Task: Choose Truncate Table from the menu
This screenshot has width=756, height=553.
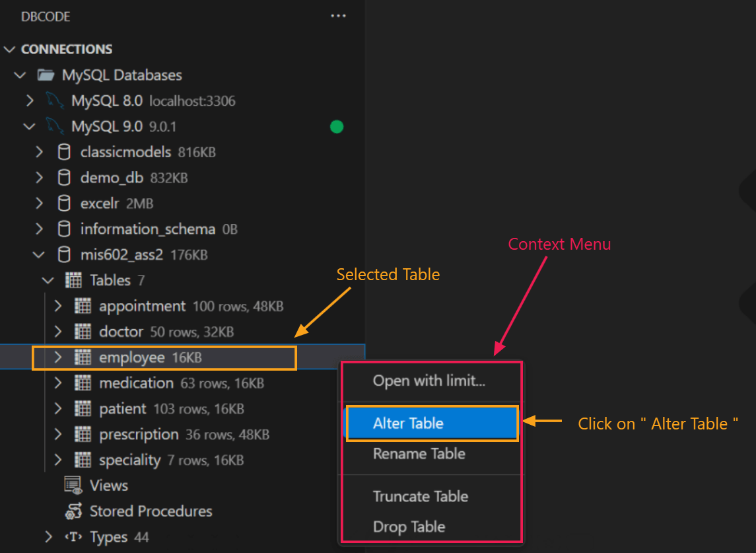Action: pyautogui.click(x=421, y=496)
